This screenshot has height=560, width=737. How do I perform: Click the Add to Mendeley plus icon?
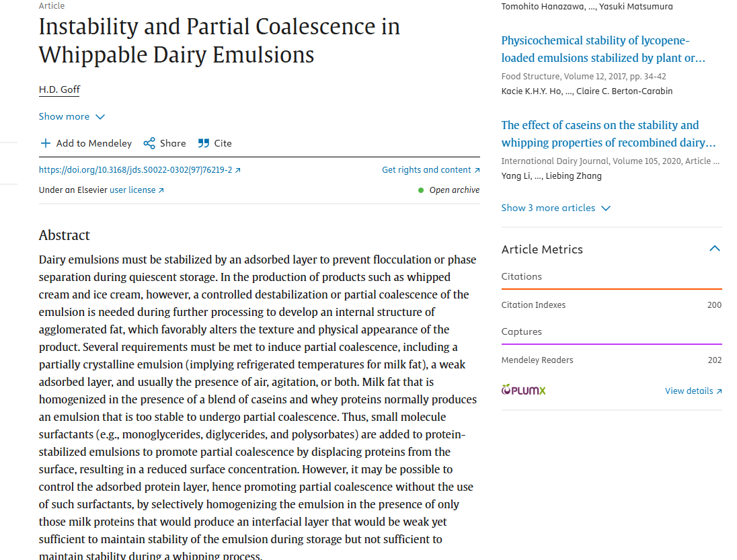[x=45, y=143]
